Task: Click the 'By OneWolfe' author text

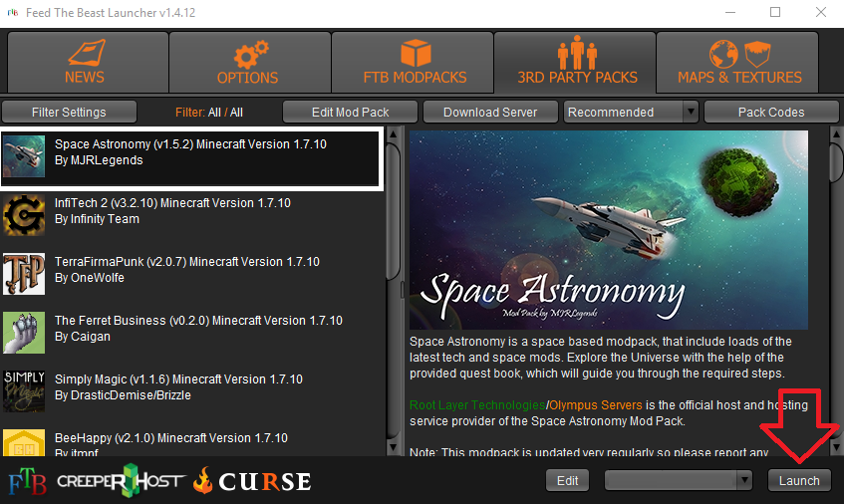Action: tap(90, 278)
